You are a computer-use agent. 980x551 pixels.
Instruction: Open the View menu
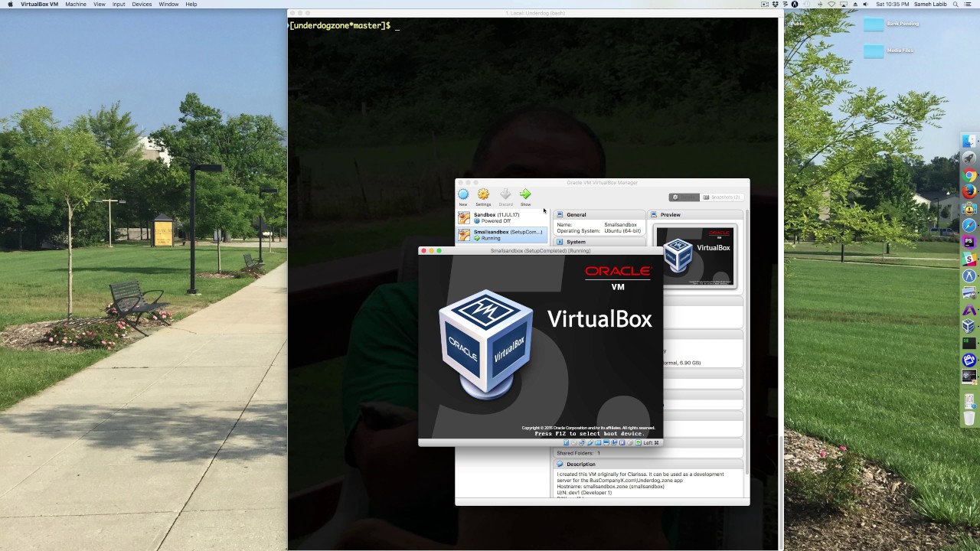(x=100, y=4)
